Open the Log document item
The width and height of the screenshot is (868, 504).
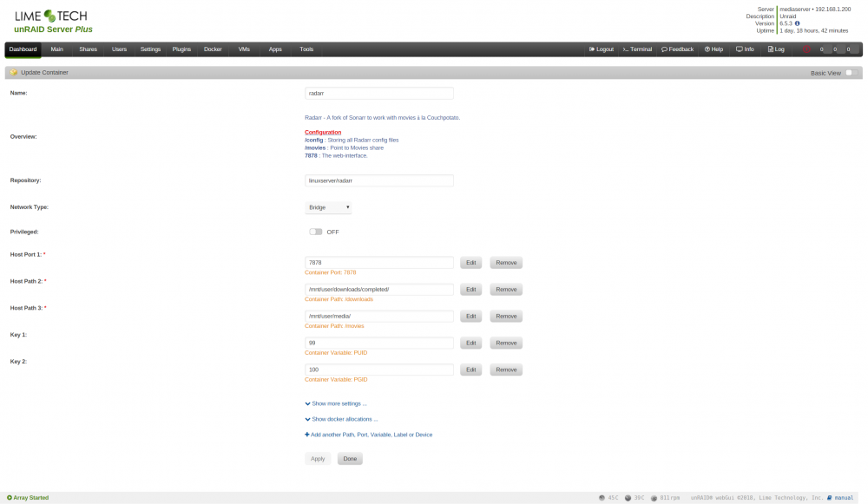[776, 49]
